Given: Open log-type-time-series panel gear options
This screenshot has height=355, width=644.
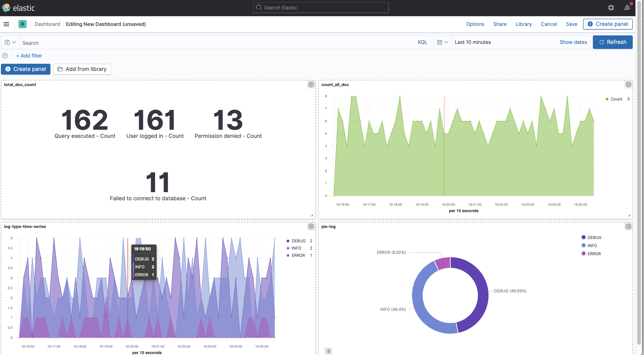Looking at the screenshot, I should coord(311,227).
